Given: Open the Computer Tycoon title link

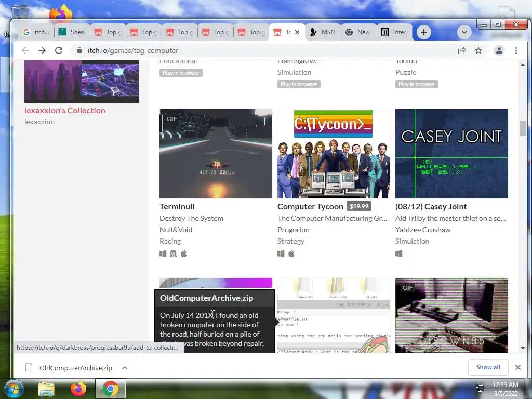Looking at the screenshot, I should coord(310,207).
